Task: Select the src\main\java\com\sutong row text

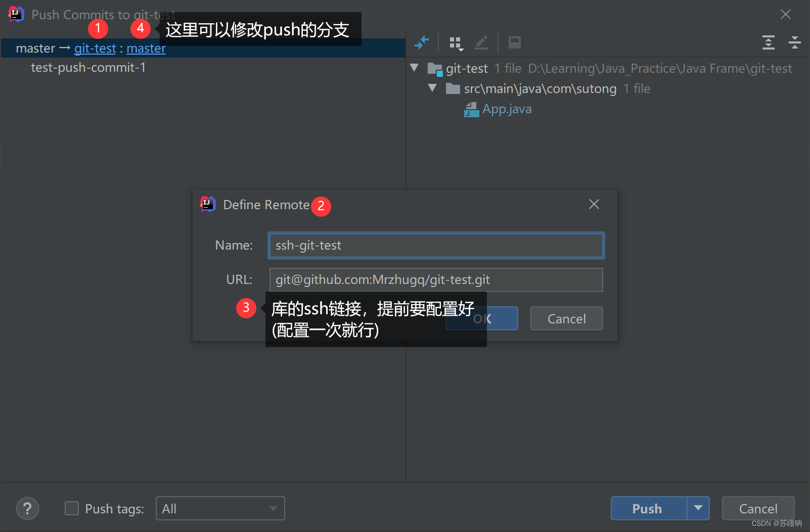Action: pyautogui.click(x=540, y=89)
